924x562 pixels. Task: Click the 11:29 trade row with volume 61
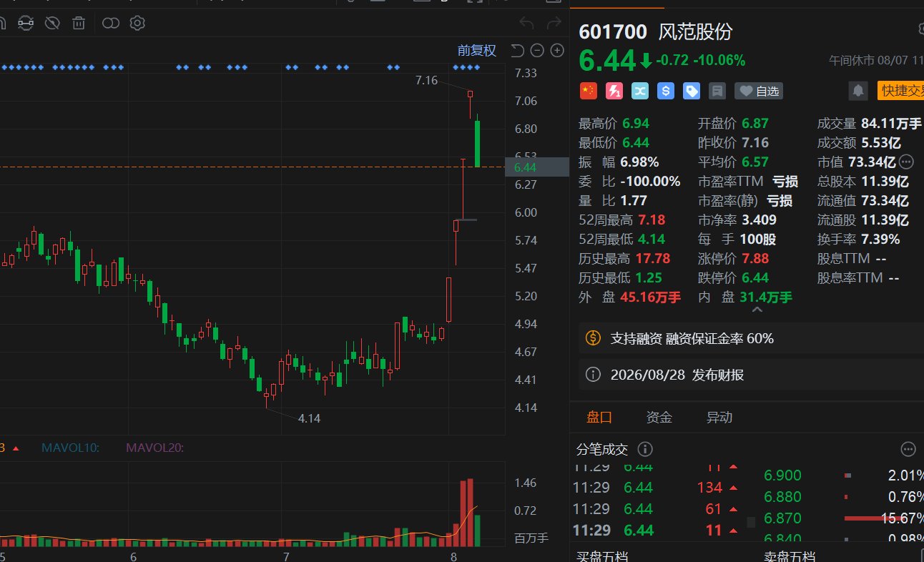[x=657, y=509]
